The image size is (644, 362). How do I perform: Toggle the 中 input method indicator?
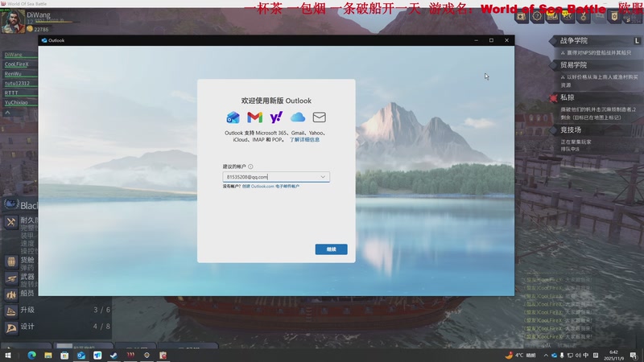(x=586, y=356)
